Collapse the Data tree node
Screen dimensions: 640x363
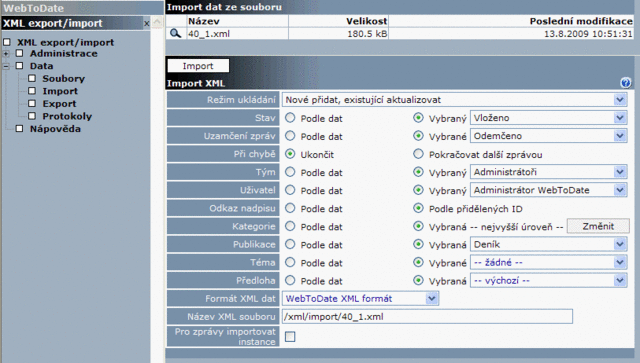6,66
